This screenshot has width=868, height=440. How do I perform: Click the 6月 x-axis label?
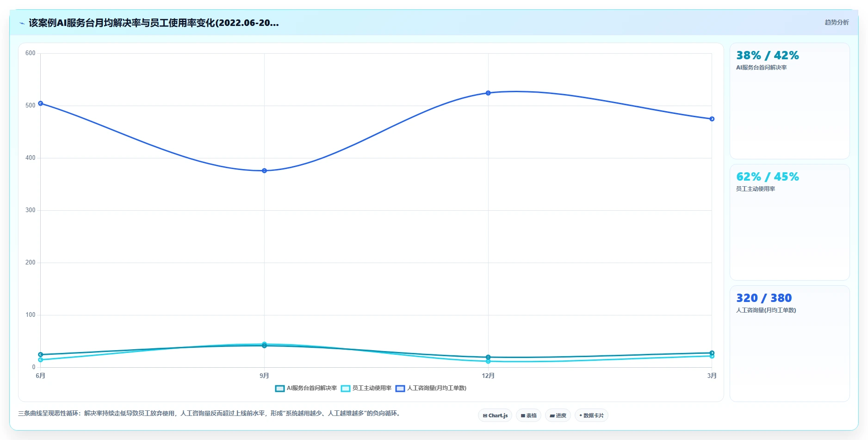coord(41,376)
